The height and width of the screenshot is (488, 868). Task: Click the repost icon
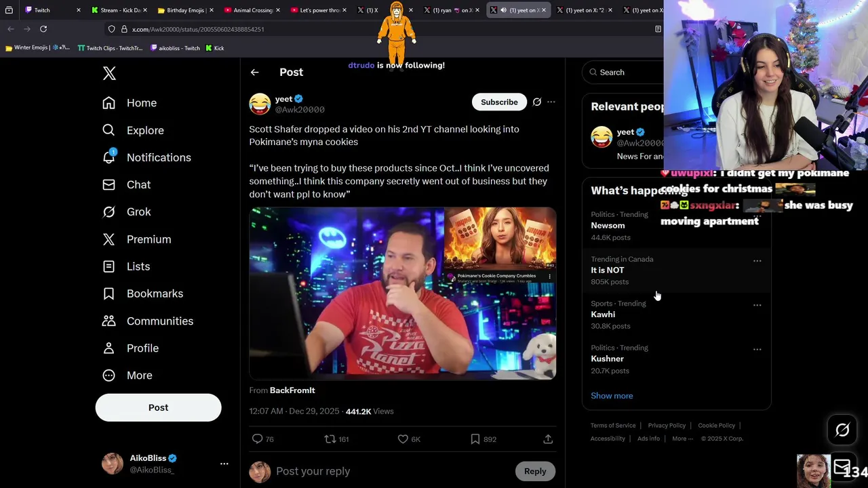tap(330, 439)
